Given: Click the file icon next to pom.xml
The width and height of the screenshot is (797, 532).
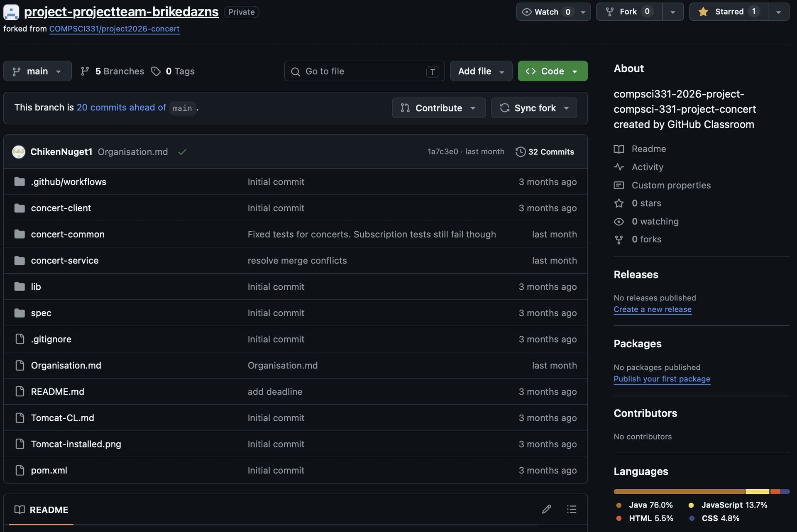Looking at the screenshot, I should point(20,470).
